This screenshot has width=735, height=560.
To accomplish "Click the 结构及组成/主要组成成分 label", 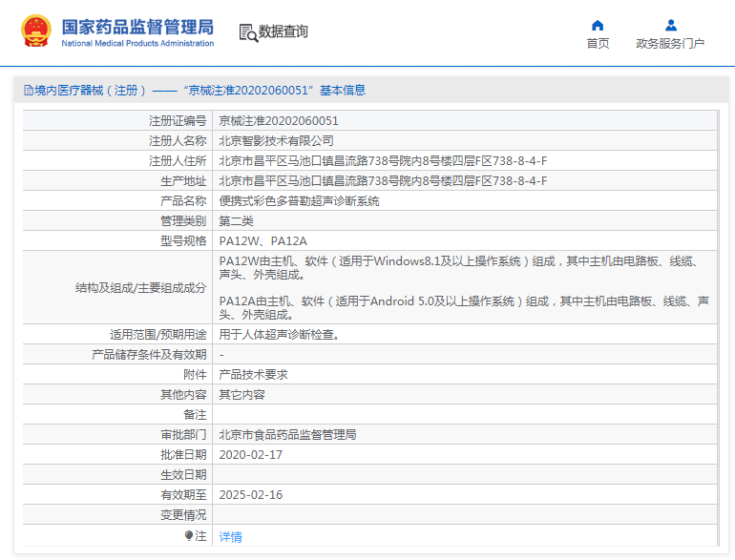I will coord(140,288).
